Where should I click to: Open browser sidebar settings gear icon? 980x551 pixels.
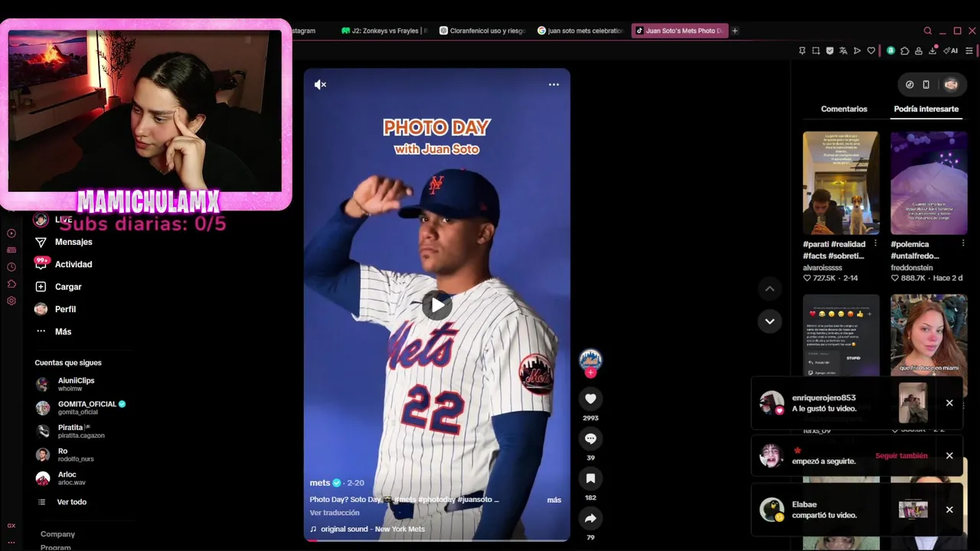pyautogui.click(x=11, y=301)
